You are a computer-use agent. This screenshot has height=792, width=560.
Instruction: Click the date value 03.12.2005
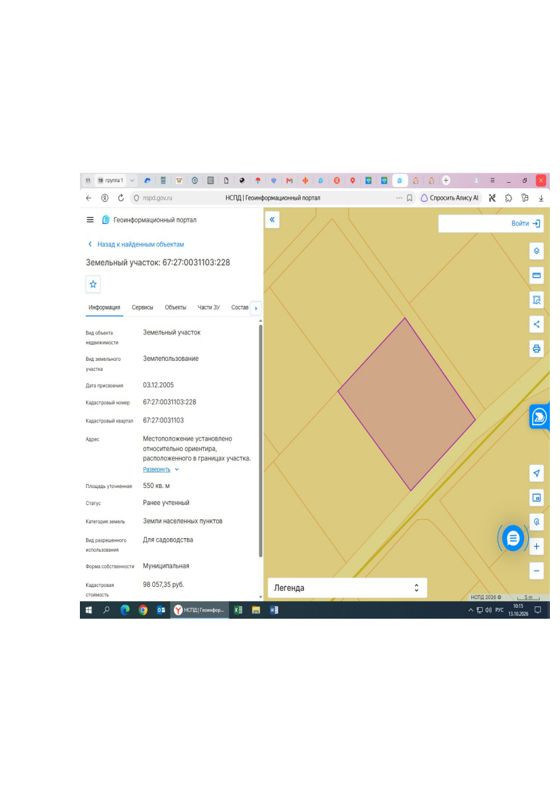pos(158,385)
